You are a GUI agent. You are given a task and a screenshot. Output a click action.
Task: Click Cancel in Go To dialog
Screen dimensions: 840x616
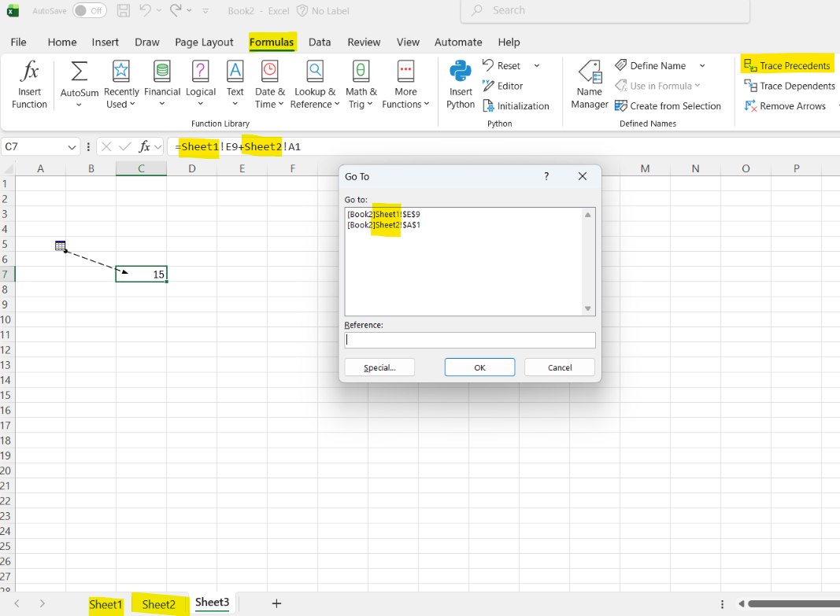pos(559,367)
